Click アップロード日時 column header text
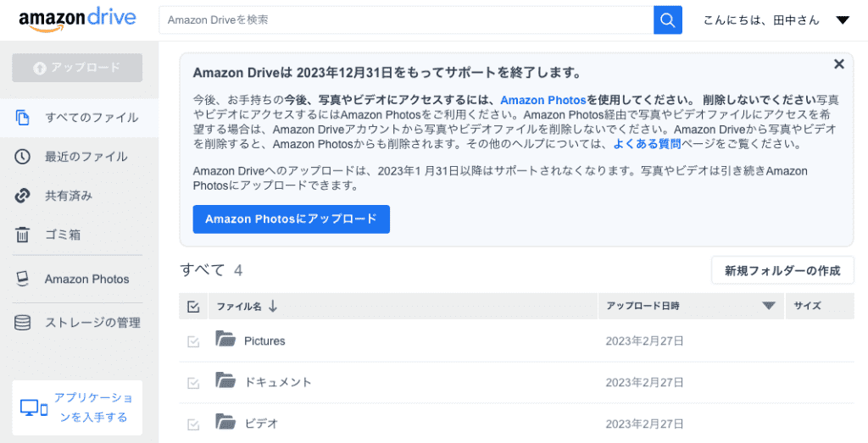This screenshot has height=443, width=868. click(643, 306)
